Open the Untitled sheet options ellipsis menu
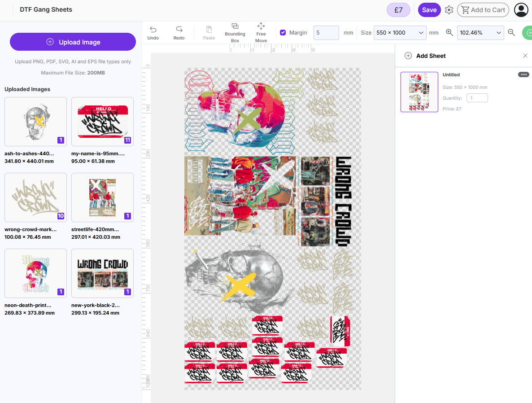This screenshot has width=532, height=403. click(x=523, y=74)
